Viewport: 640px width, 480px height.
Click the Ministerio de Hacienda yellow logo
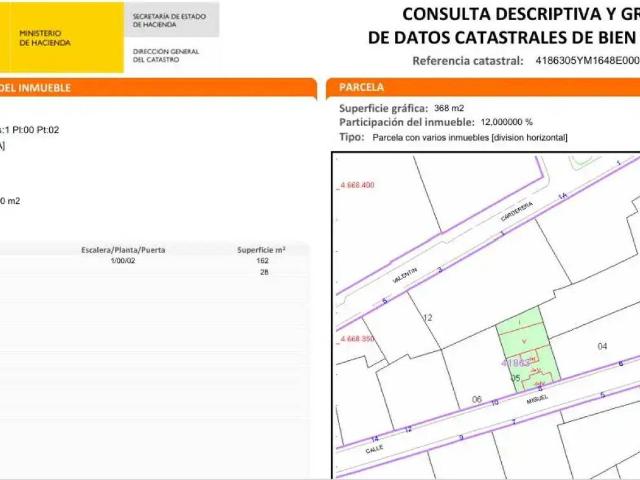(x=62, y=38)
